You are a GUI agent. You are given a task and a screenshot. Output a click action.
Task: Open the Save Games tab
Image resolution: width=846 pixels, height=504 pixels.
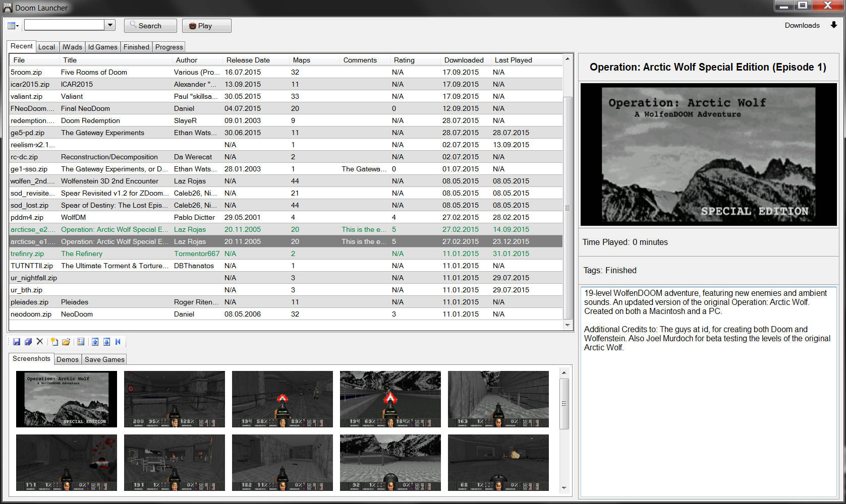[104, 359]
